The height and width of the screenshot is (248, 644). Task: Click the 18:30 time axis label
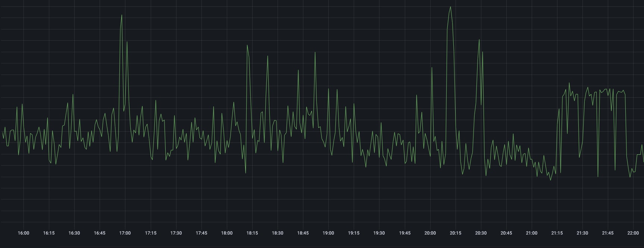point(277,233)
